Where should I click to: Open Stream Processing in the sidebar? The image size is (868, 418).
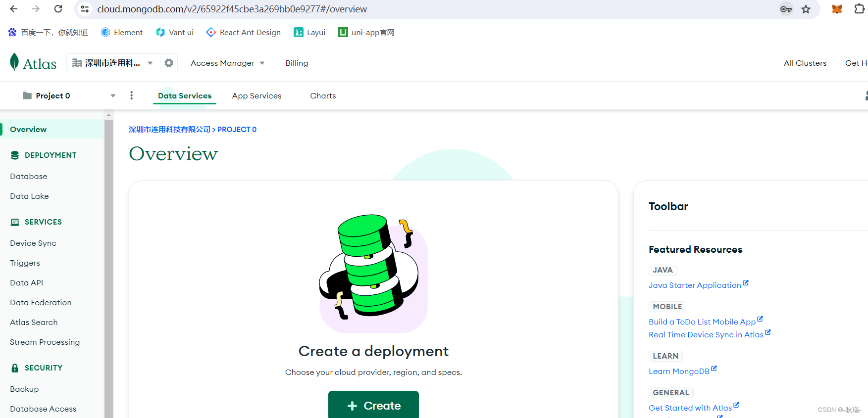pyautogui.click(x=45, y=342)
